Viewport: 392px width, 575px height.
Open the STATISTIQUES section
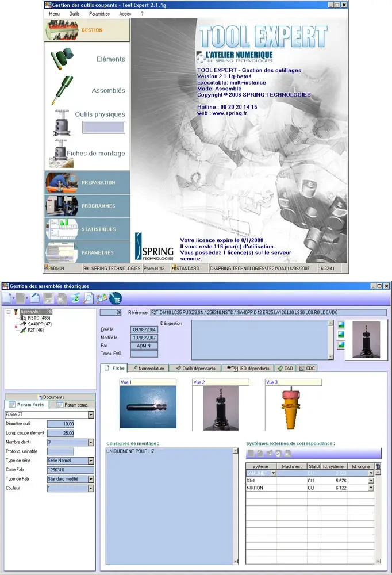(x=87, y=229)
